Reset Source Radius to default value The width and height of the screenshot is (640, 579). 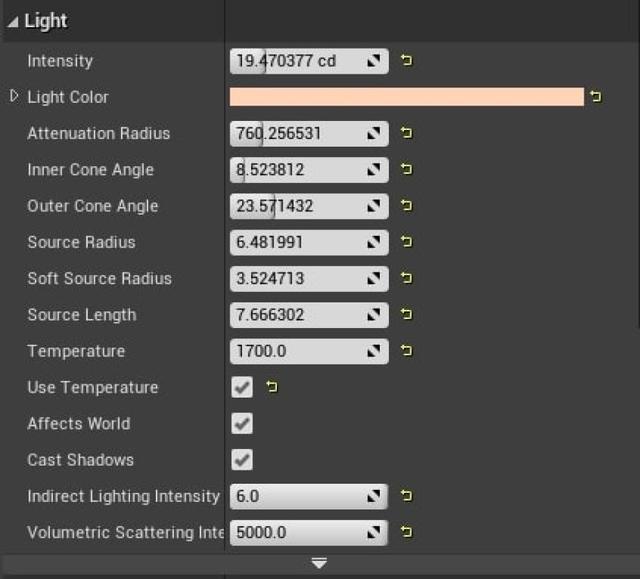(406, 242)
